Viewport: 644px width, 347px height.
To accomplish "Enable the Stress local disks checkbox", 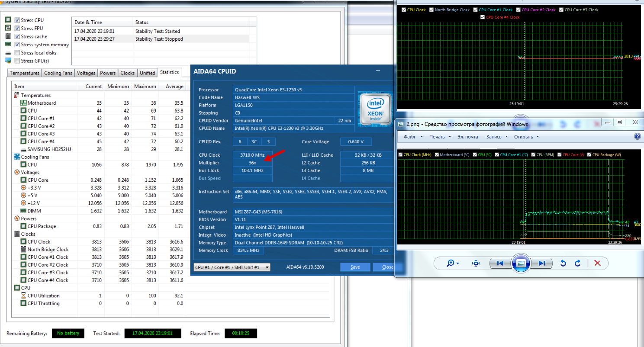I will pos(17,53).
